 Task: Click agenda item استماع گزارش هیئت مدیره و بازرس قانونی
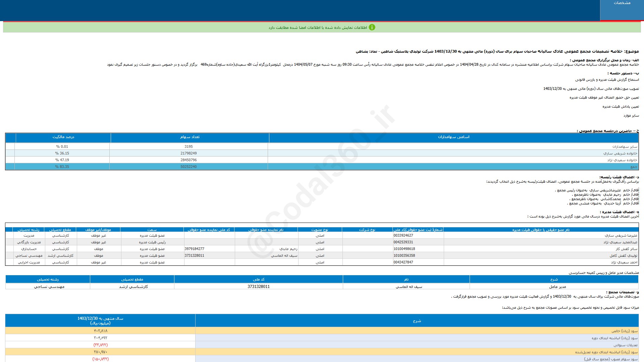607,79
